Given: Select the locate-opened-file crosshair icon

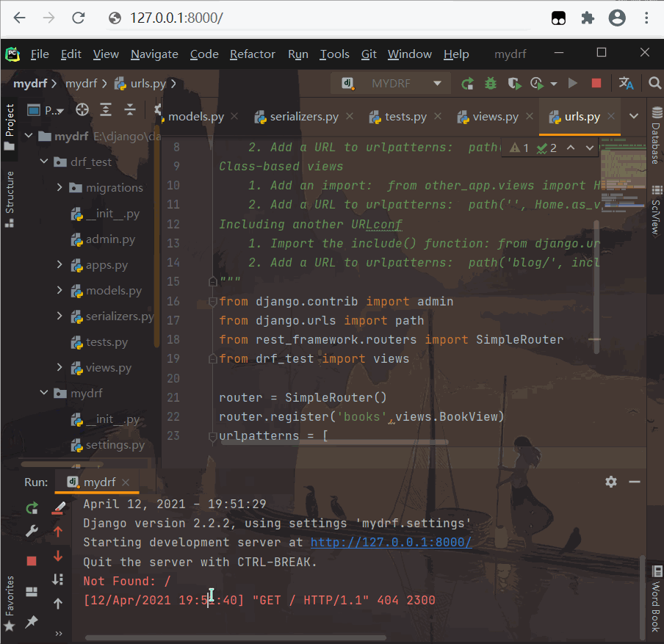Looking at the screenshot, I should coord(82,110).
